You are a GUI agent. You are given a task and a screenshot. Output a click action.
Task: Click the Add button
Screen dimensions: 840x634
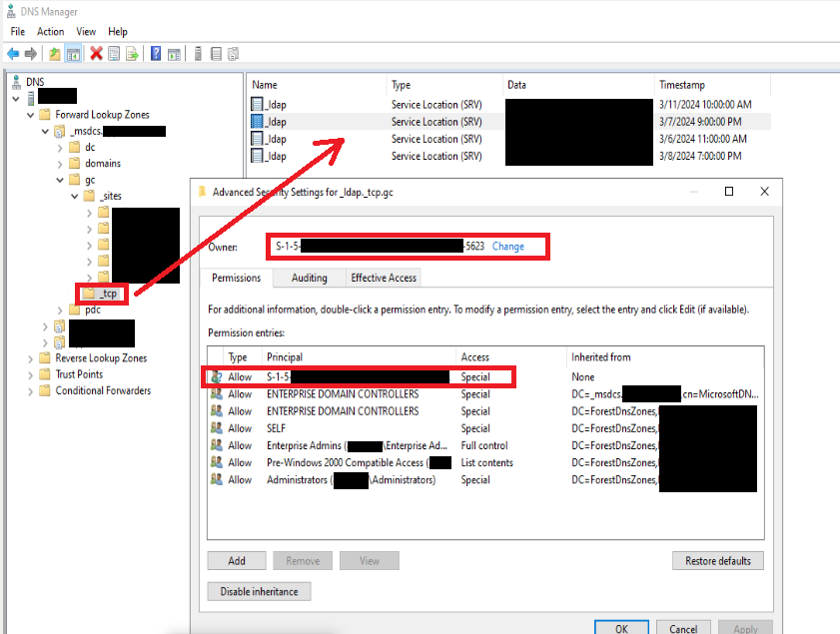[237, 561]
